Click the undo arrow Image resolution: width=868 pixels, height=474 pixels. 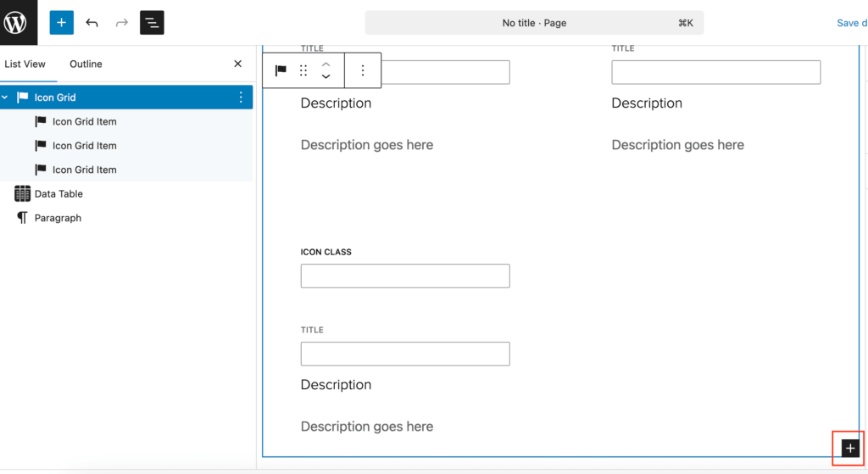(x=92, y=23)
